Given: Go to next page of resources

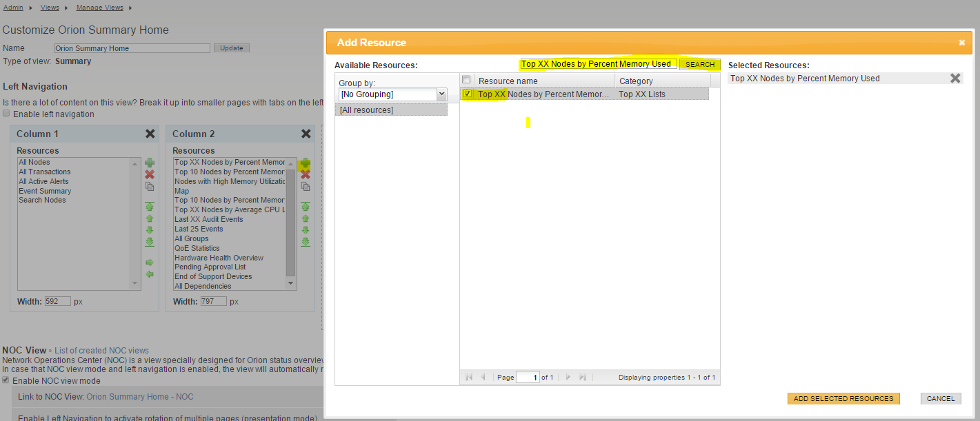Looking at the screenshot, I should (568, 377).
